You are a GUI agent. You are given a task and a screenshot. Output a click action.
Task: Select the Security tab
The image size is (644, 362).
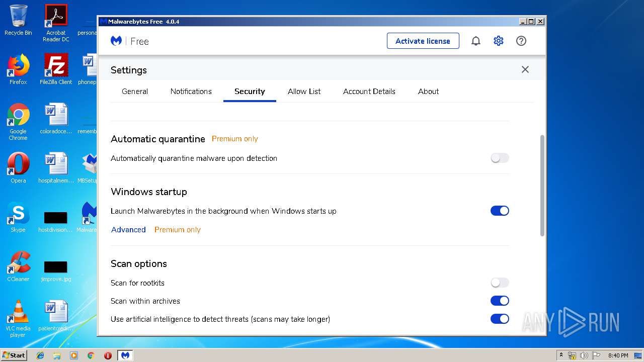(x=250, y=92)
